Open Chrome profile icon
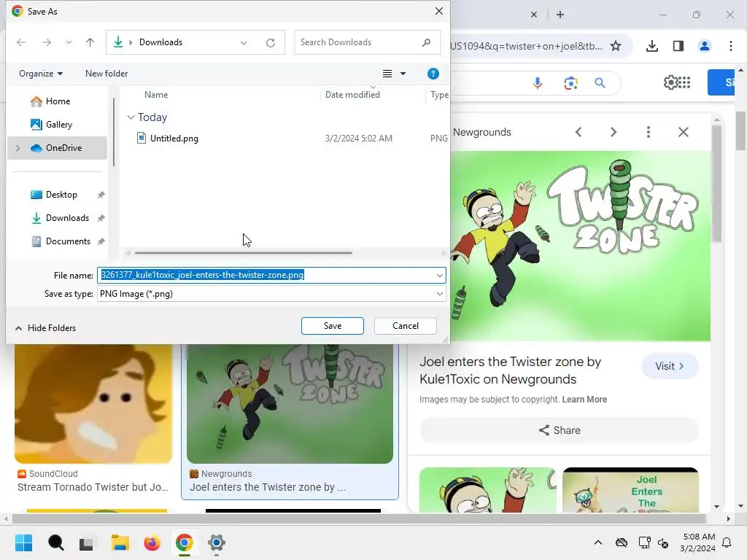747x560 pixels. click(705, 46)
